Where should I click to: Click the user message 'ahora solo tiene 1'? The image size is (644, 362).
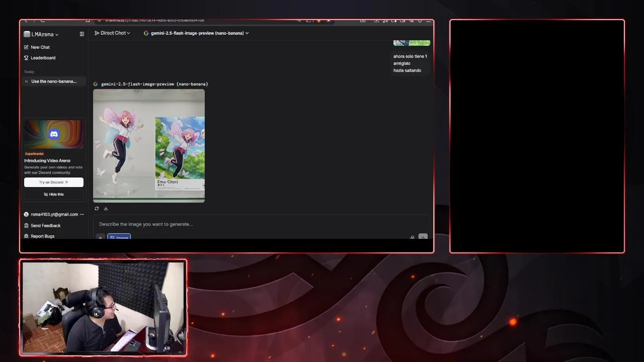410,56
